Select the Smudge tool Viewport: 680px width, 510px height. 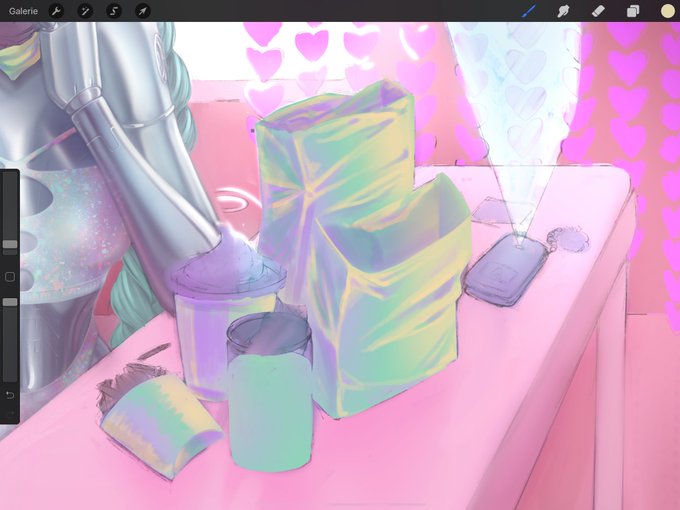[x=563, y=11]
